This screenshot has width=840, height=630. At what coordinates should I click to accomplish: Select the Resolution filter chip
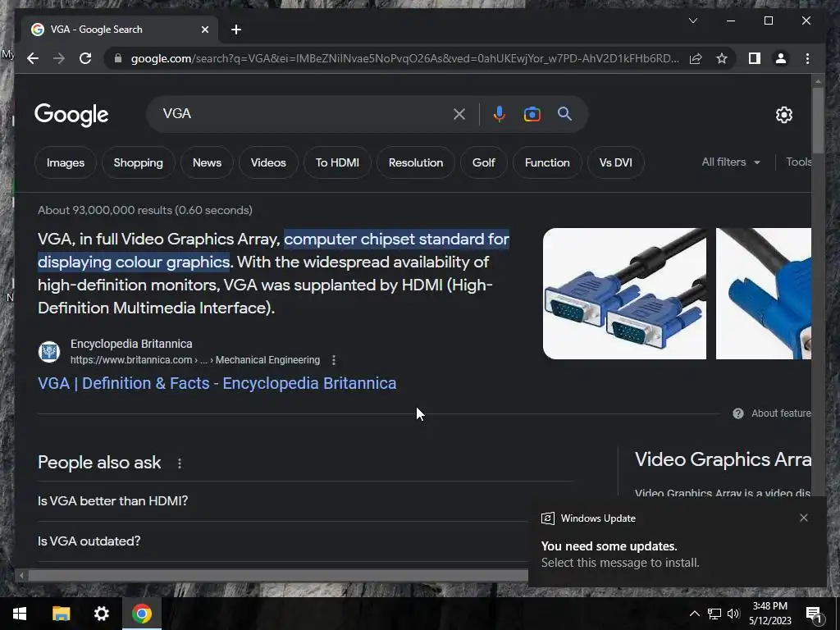(x=416, y=162)
